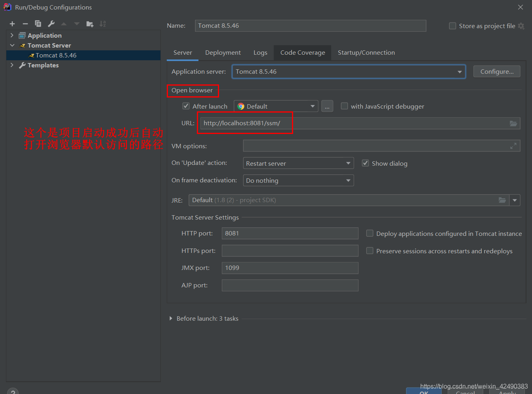Add a new configuration with plus icon
This screenshot has height=394, width=532.
click(12, 24)
